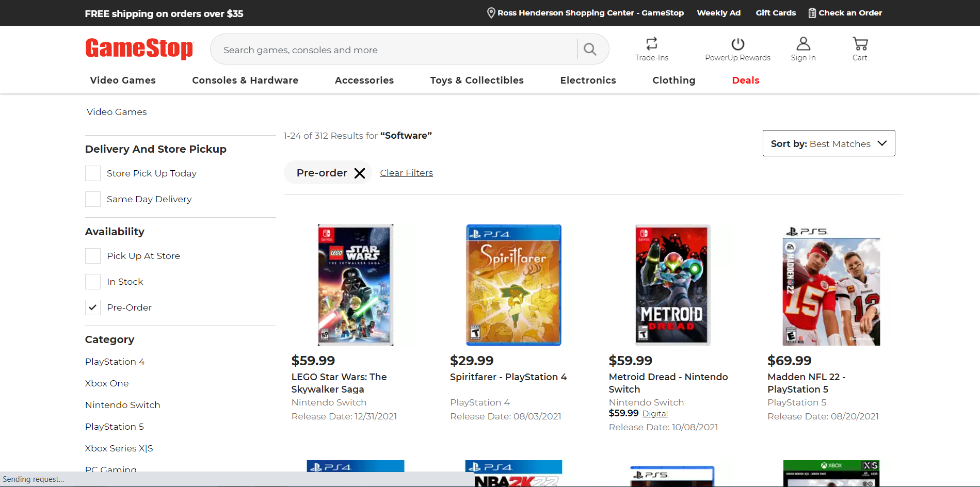980x487 pixels.
Task: Select the Sign In person icon
Action: [x=803, y=44]
